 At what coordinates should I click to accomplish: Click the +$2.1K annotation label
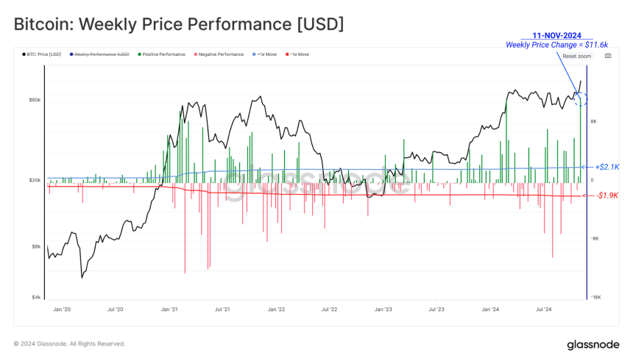coord(607,167)
